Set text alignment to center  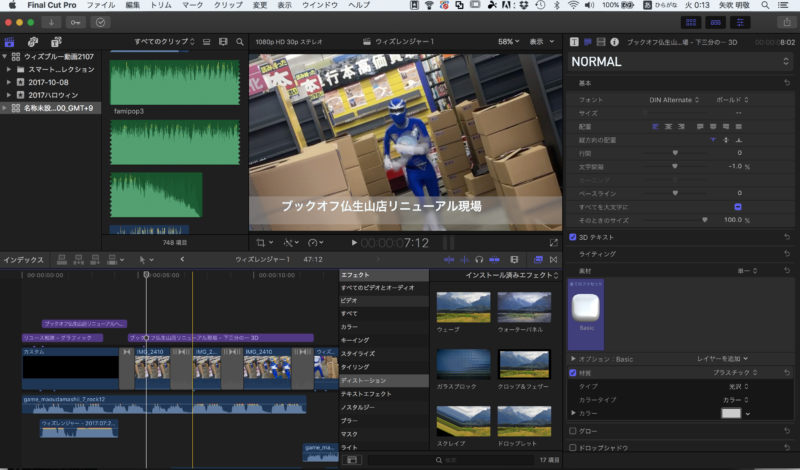(x=668, y=127)
